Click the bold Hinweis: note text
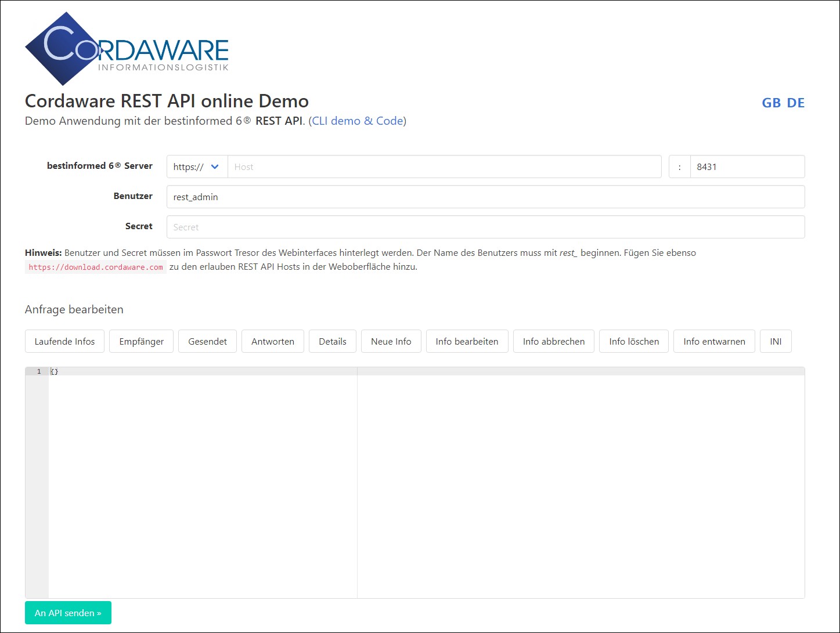Viewport: 840px width, 633px height. 44,253
